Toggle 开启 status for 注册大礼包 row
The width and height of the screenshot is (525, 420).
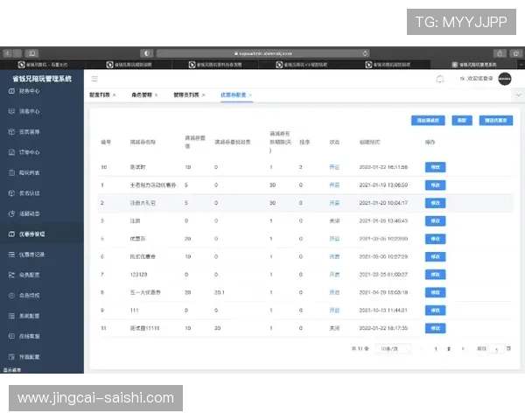pyautogui.click(x=334, y=203)
